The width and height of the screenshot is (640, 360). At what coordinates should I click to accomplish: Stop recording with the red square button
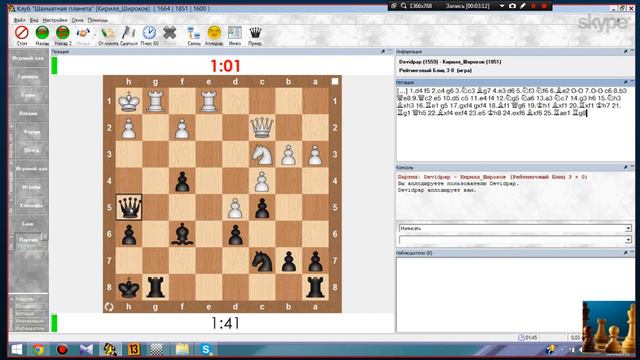[544, 6]
